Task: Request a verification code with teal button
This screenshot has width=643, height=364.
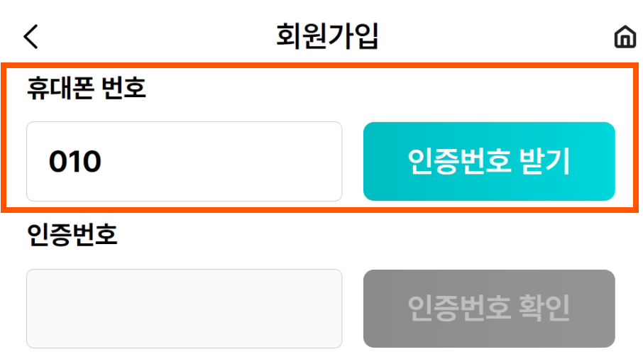Action: click(x=489, y=162)
